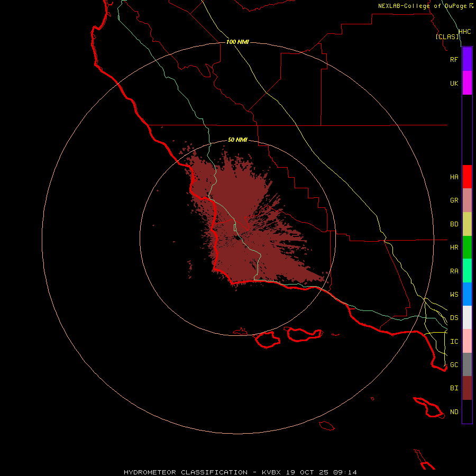476x476 pixels.
Task: Click the HA red legend swatch
Action: [x=467, y=177]
